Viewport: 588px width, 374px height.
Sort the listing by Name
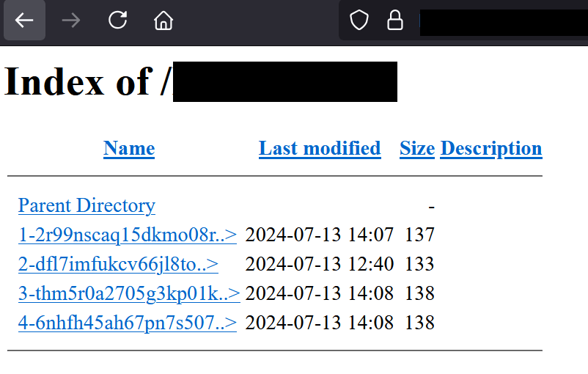coord(129,148)
